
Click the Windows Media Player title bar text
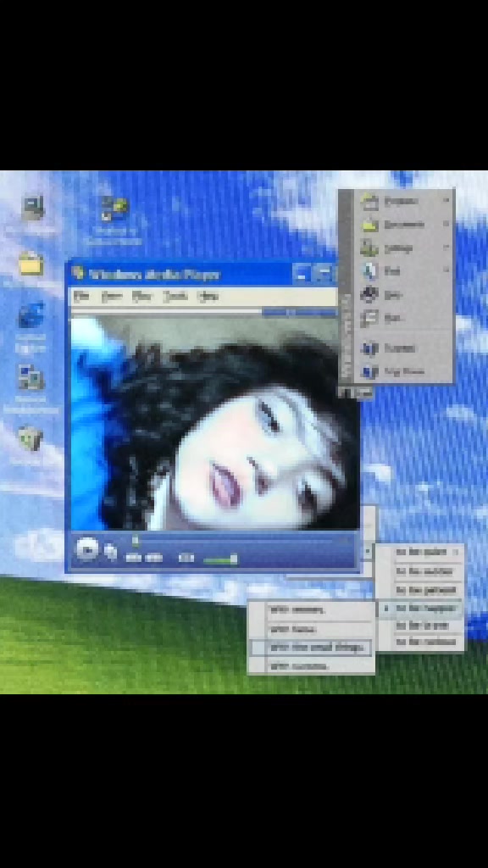pyautogui.click(x=153, y=274)
